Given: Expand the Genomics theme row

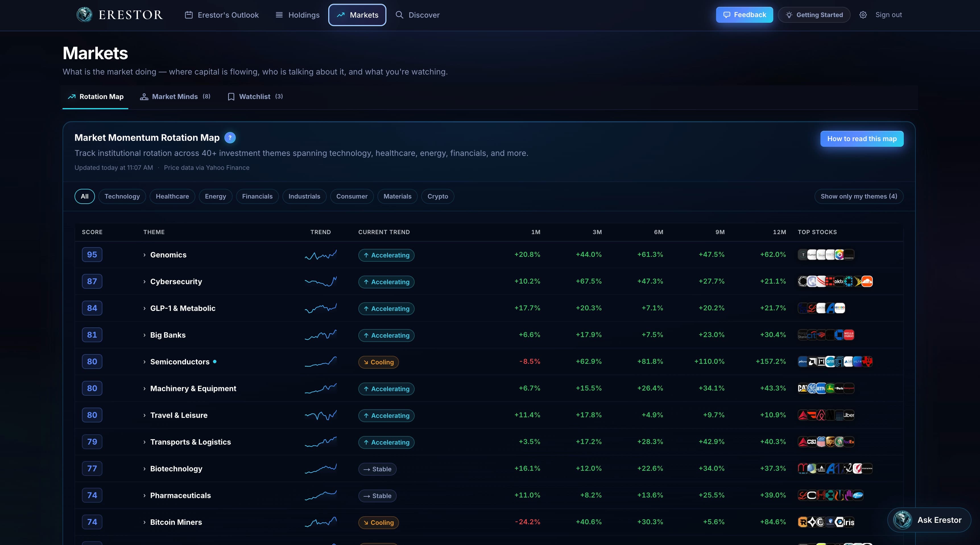Looking at the screenshot, I should click(144, 255).
